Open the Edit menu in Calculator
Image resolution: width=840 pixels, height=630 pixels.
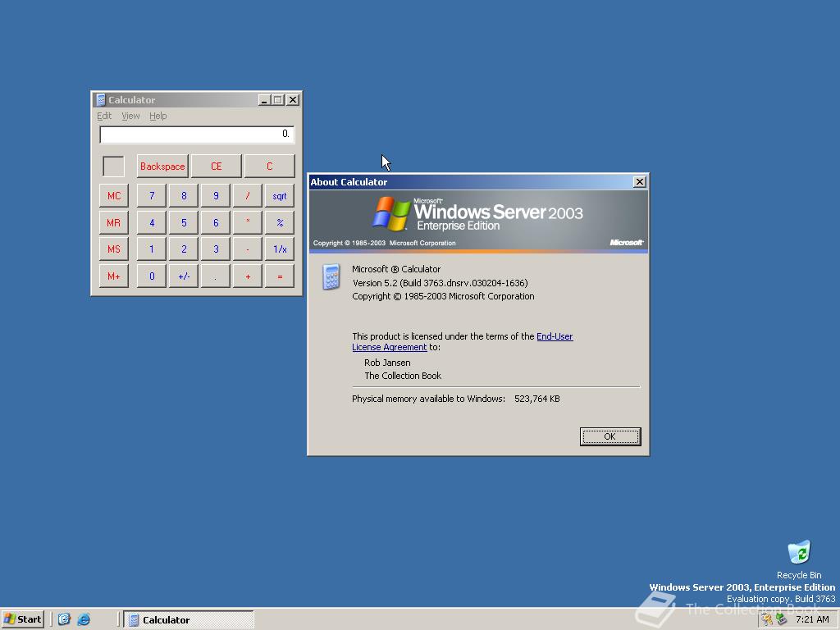pyautogui.click(x=104, y=116)
